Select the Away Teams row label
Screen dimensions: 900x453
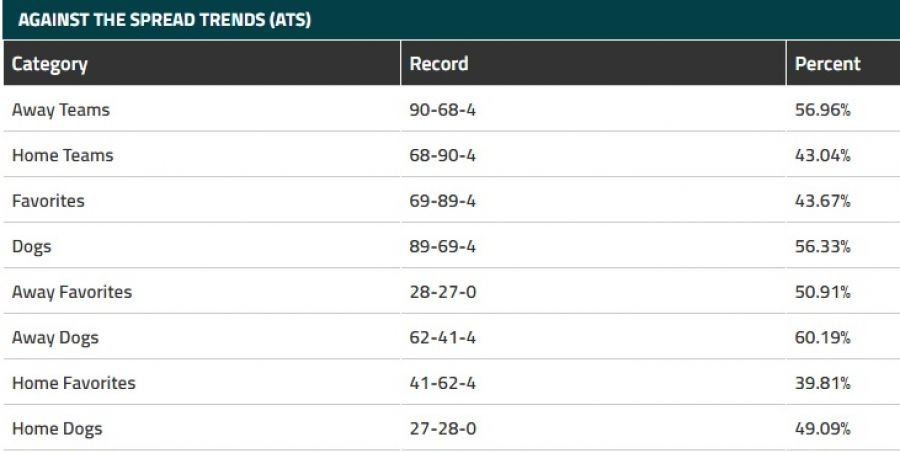pos(61,110)
